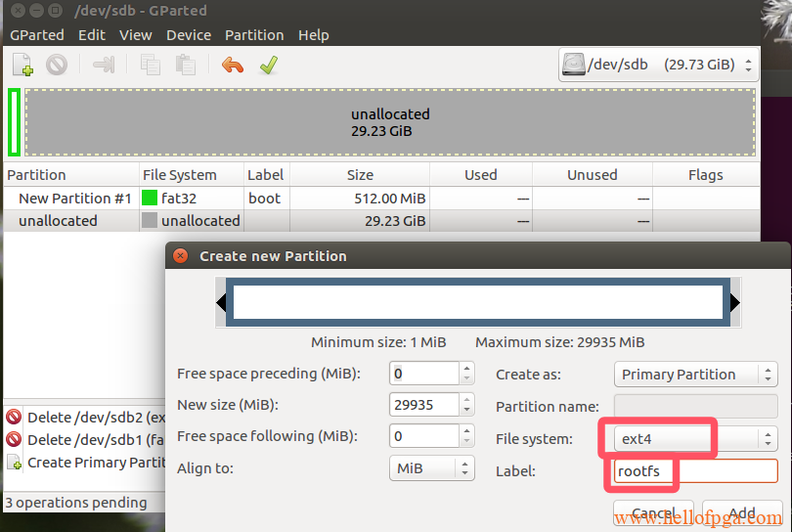This screenshot has width=792, height=532.
Task: Click the Label field containing rootfs
Action: tap(695, 470)
